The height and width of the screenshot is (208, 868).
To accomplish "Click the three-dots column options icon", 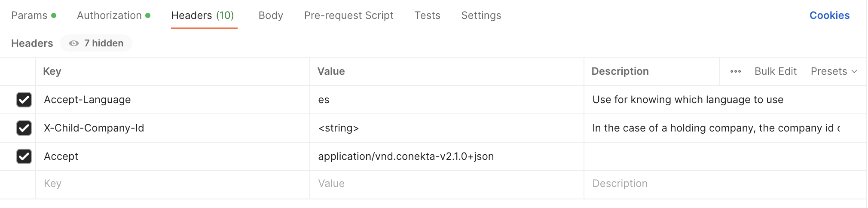I will pyautogui.click(x=735, y=71).
